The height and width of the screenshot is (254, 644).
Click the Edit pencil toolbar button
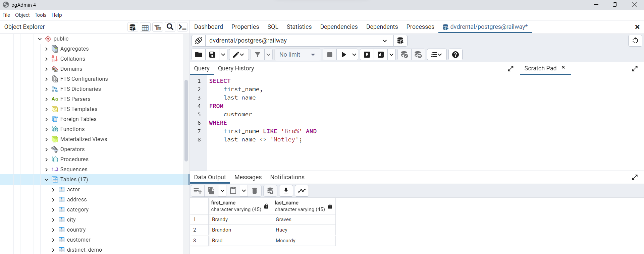click(x=239, y=55)
